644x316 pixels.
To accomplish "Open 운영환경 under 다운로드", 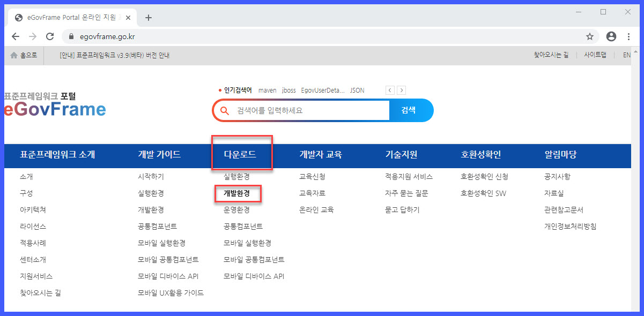I will coord(236,210).
